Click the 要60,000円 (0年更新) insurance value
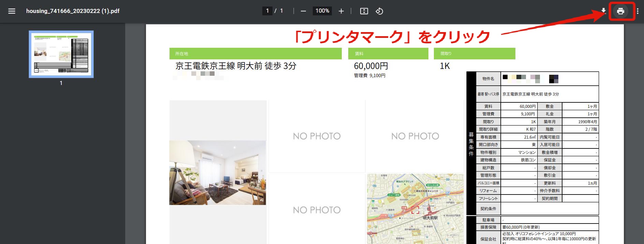The image size is (644, 244). 521,227
